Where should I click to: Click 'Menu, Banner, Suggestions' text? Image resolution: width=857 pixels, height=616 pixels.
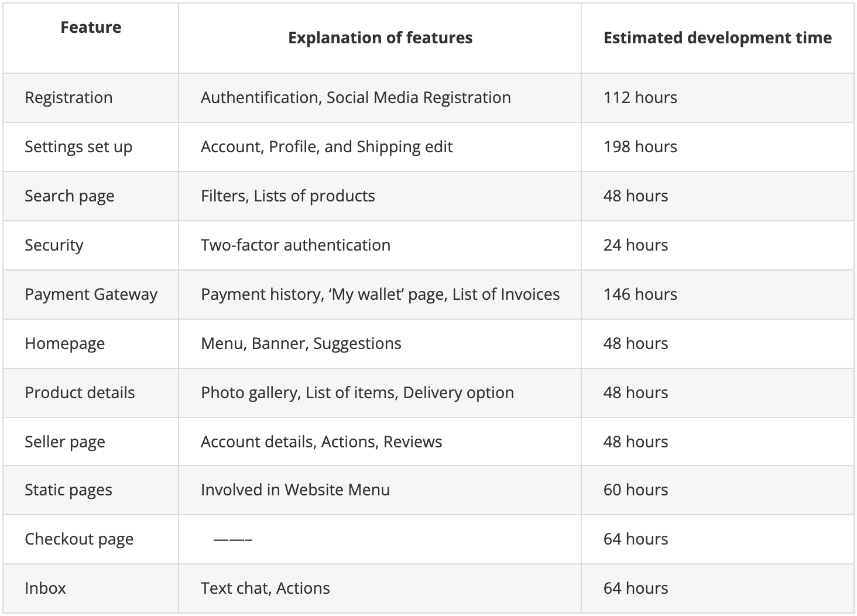[x=301, y=343]
